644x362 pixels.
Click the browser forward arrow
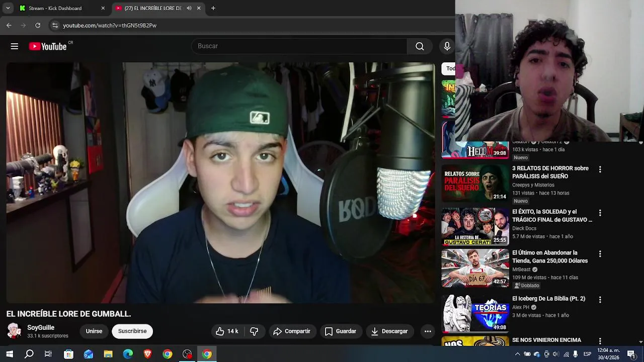[x=23, y=25]
